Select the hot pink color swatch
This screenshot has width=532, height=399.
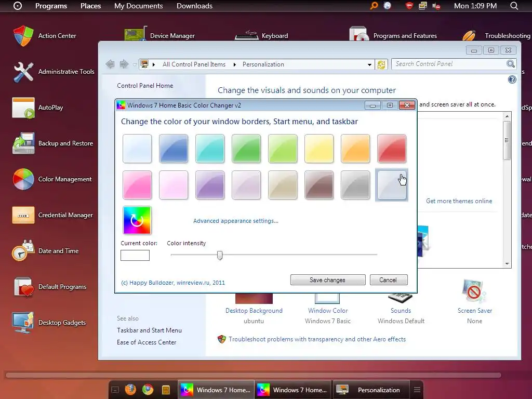point(137,184)
